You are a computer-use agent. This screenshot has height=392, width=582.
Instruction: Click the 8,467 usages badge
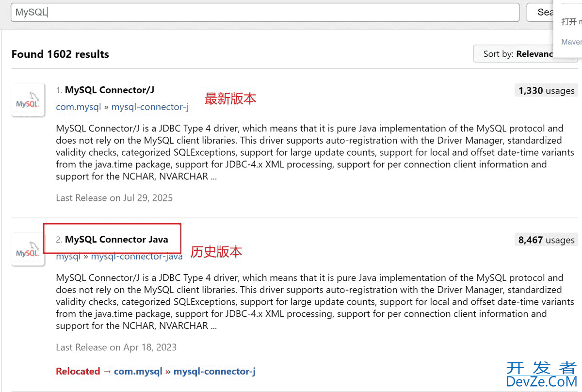point(546,239)
